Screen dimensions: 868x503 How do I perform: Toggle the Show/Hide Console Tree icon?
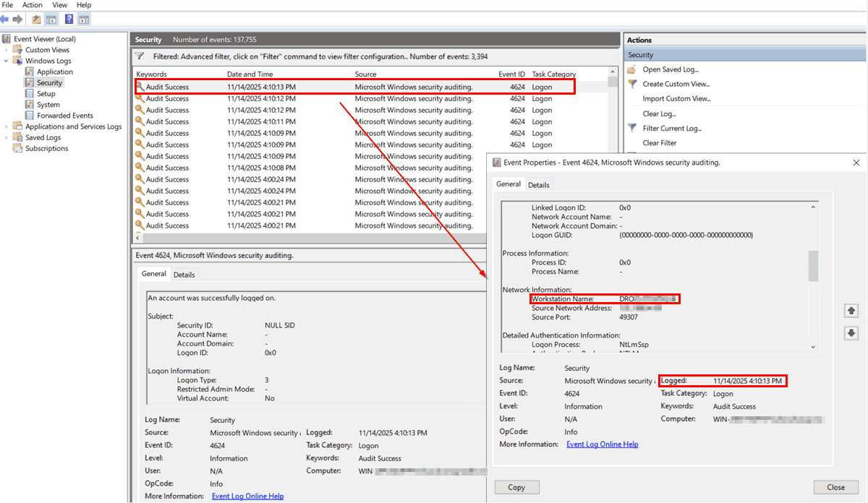(x=51, y=19)
